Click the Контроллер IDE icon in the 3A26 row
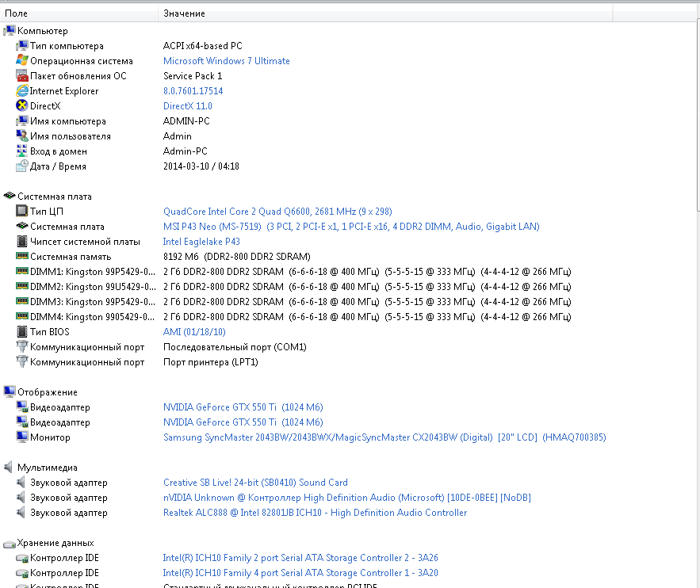This screenshot has height=588, width=700. point(22,558)
